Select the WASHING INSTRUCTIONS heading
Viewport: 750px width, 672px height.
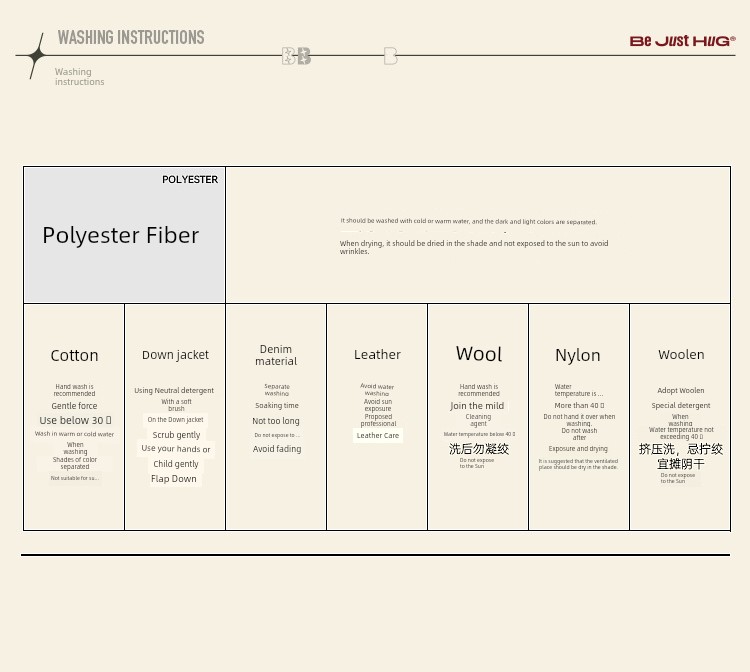click(x=131, y=38)
